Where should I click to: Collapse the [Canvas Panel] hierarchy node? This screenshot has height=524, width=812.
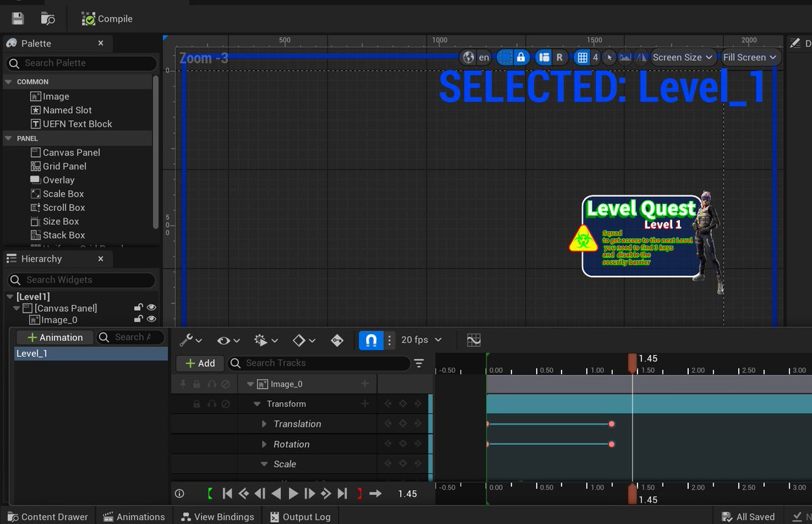pyautogui.click(x=17, y=308)
